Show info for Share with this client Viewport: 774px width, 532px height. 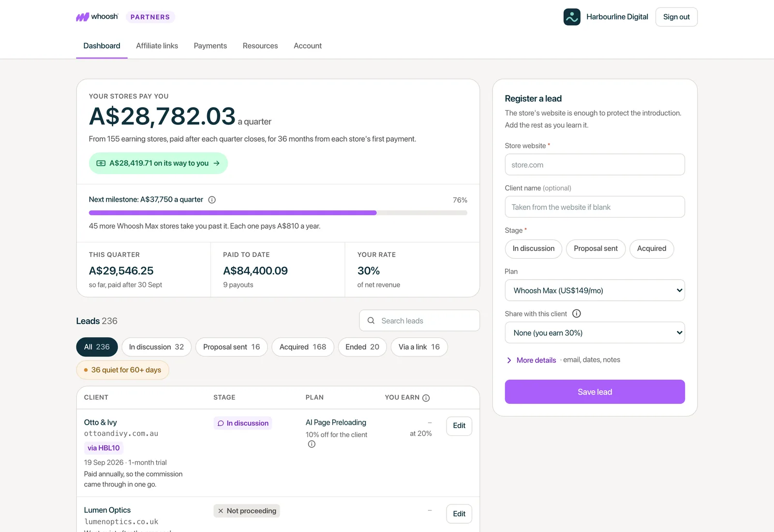pos(577,313)
